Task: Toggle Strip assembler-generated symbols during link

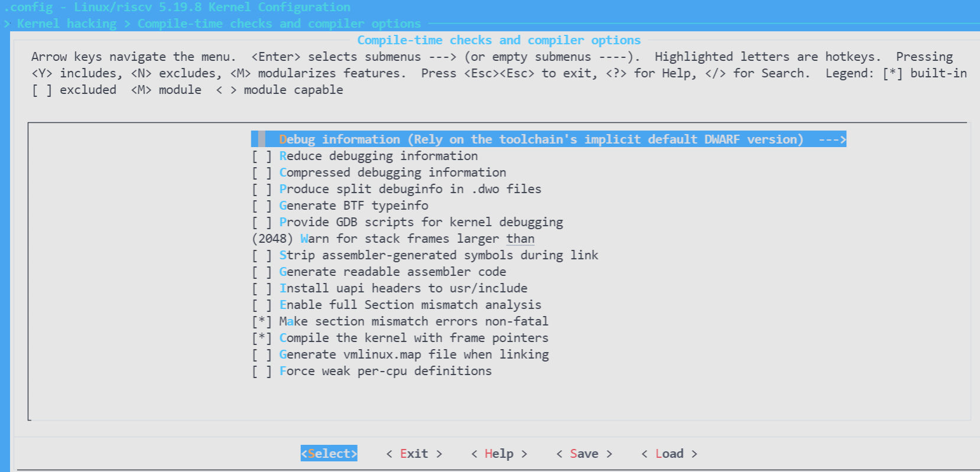Action: (x=262, y=255)
